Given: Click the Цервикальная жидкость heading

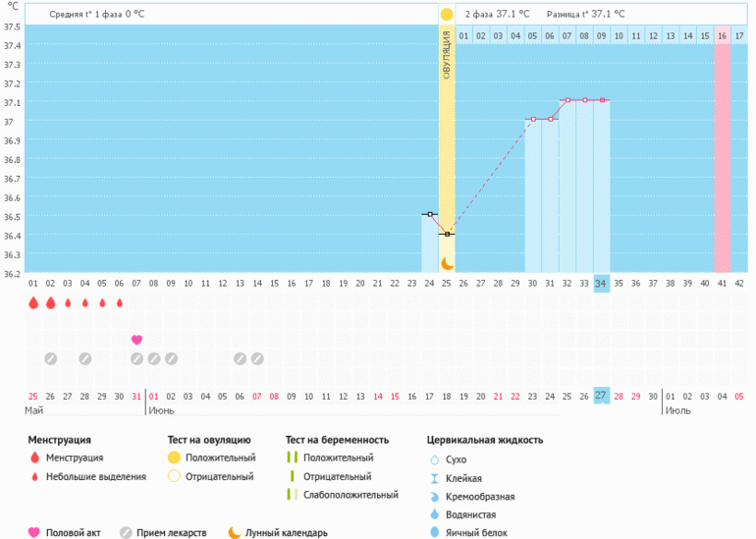Looking at the screenshot, I should click(485, 440).
